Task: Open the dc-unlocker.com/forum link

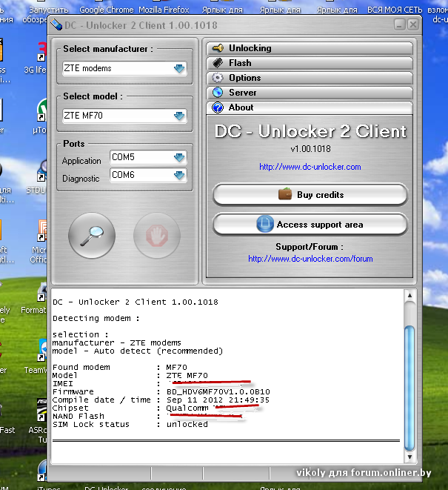Action: pos(310,259)
